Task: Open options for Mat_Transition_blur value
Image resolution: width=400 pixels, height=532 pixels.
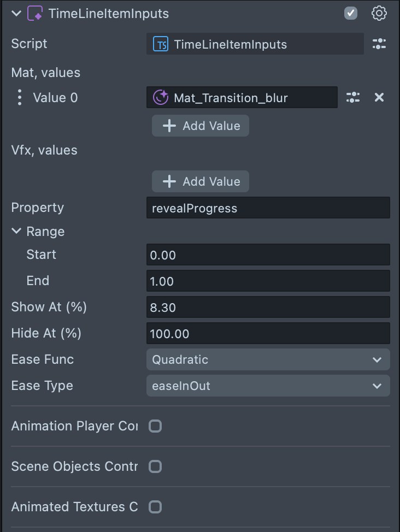Action: [353, 98]
